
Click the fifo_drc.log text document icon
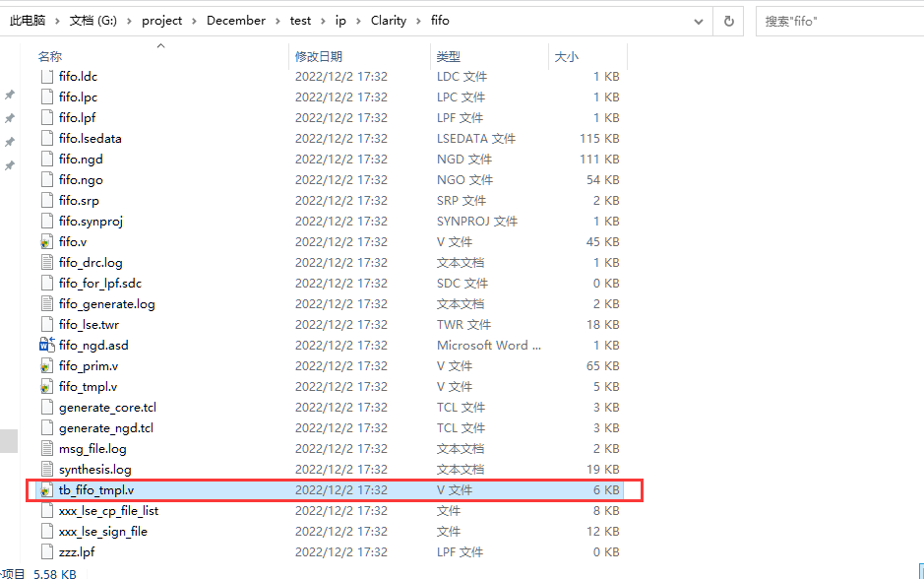point(47,262)
